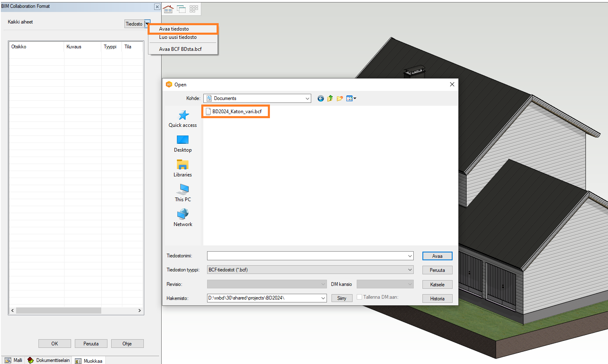Go back using the blue arrow icon
Screen dimensions: 608x364
pyautogui.click(x=320, y=98)
